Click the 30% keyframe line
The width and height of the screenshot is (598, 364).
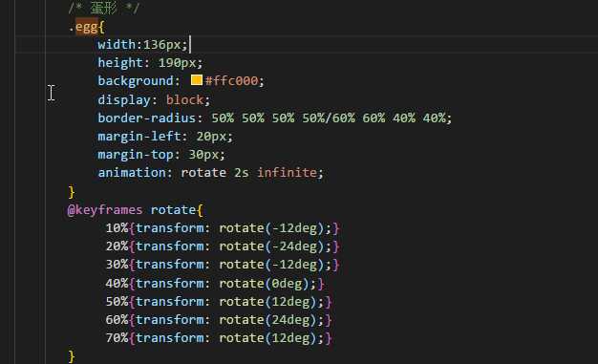pyautogui.click(x=223, y=265)
